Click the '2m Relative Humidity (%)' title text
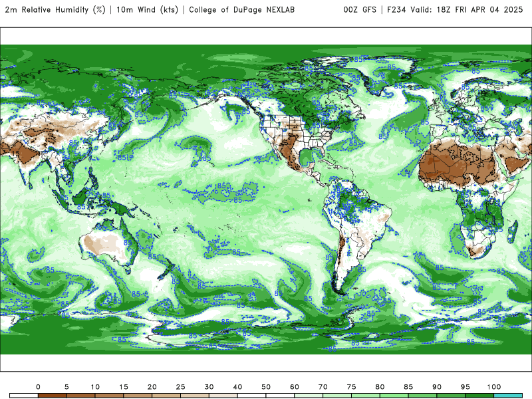This screenshot has width=532, height=399. pyautogui.click(x=55, y=10)
